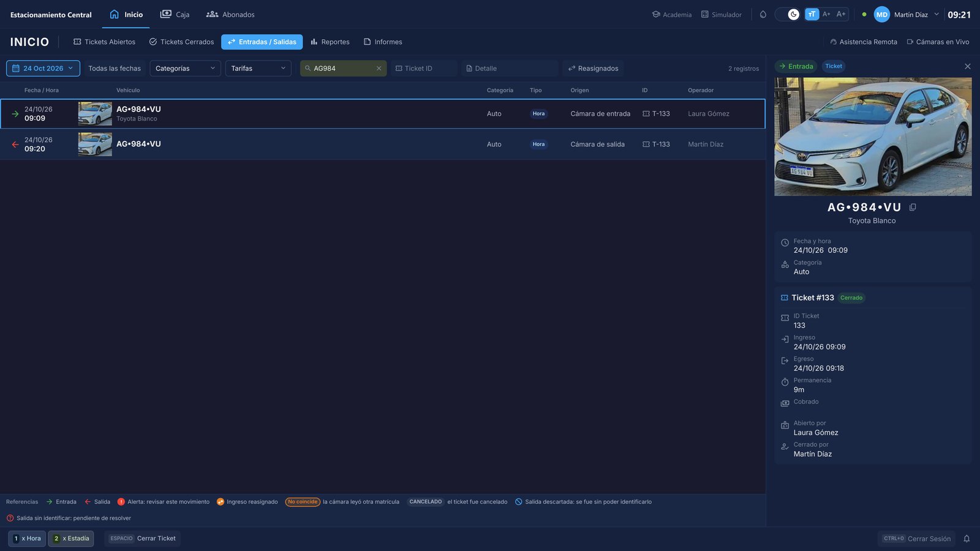Screen dimensions: 980x551
Task: Open the Abonados tab
Action: (230, 15)
